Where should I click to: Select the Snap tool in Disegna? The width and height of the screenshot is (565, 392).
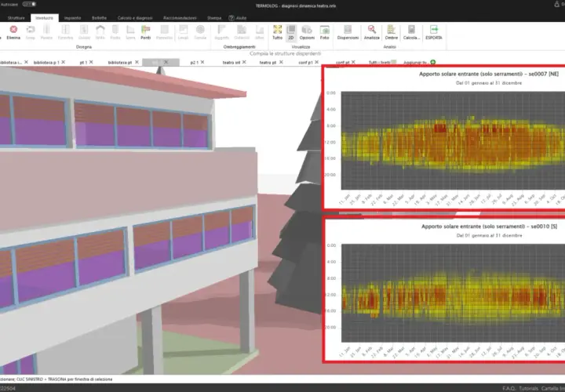(31, 32)
